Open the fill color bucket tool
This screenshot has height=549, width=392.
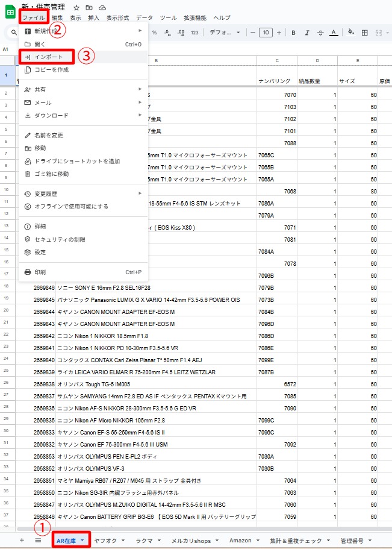point(351,33)
